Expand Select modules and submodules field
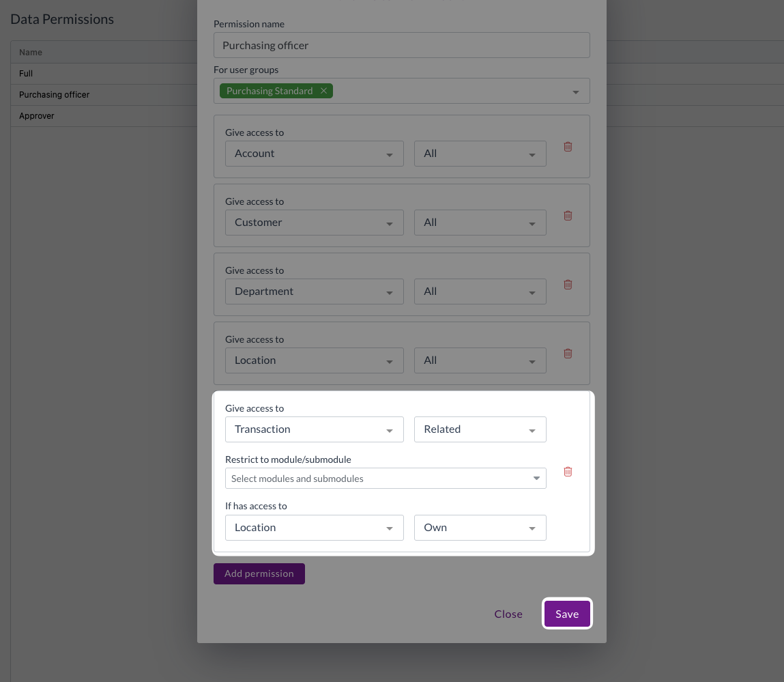Viewport: 784px width, 682px height. (385, 479)
